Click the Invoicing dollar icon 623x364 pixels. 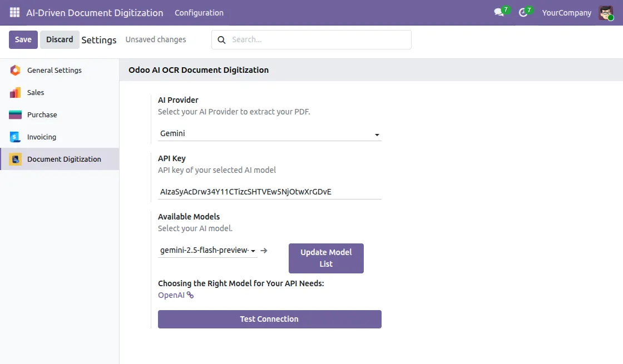[15, 137]
